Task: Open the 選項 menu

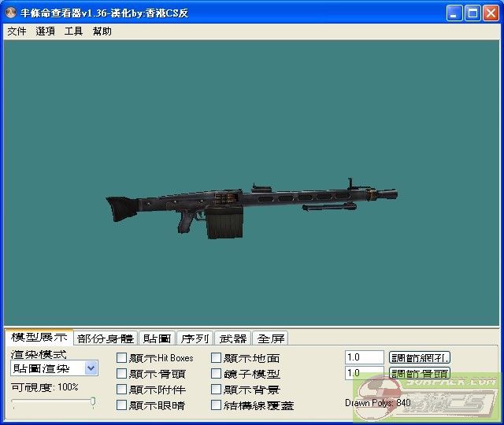Action: 46,31
